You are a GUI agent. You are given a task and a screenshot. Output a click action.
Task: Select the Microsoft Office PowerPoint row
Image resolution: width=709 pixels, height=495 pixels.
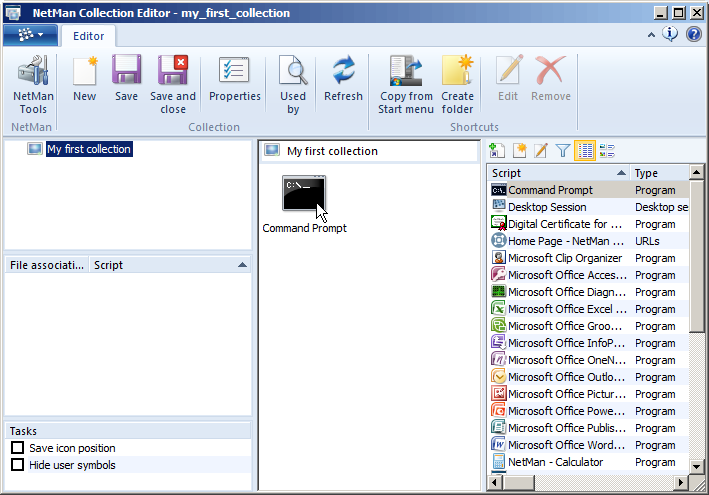pyautogui.click(x=589, y=411)
